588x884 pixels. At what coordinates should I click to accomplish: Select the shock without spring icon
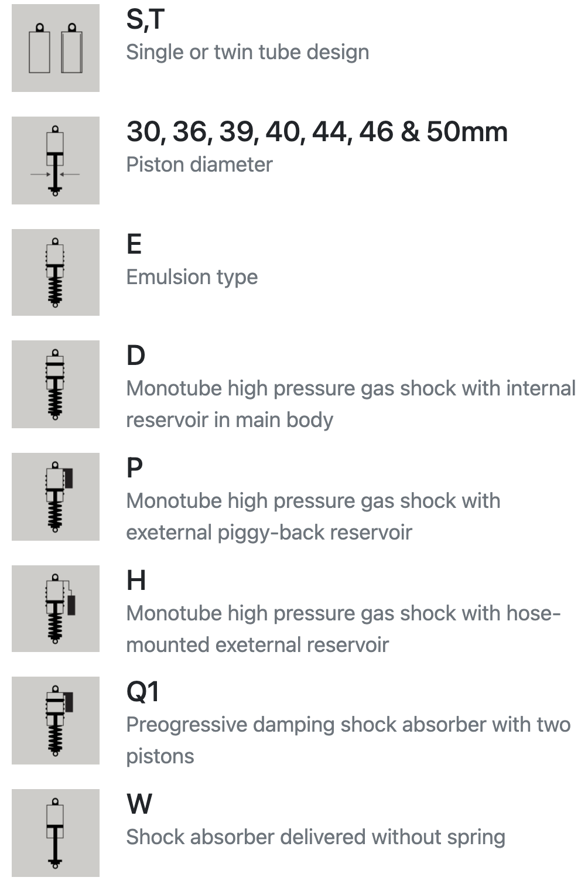pyautogui.click(x=56, y=833)
